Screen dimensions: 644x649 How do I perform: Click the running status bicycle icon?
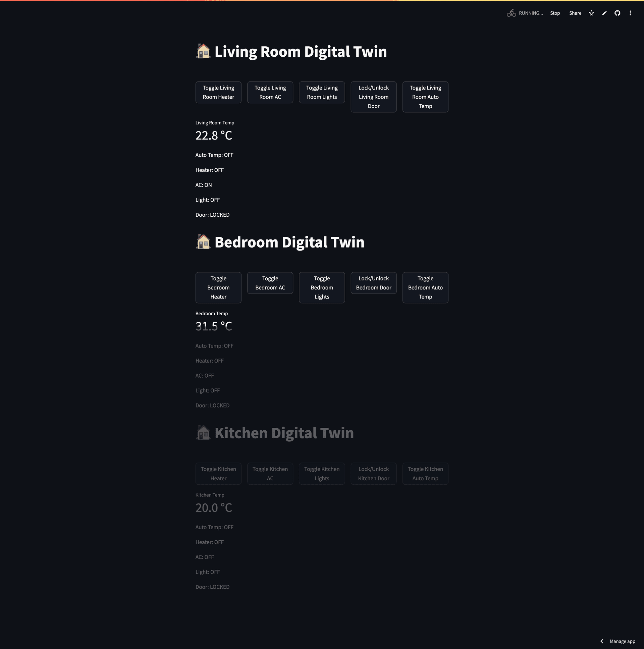[x=511, y=13]
